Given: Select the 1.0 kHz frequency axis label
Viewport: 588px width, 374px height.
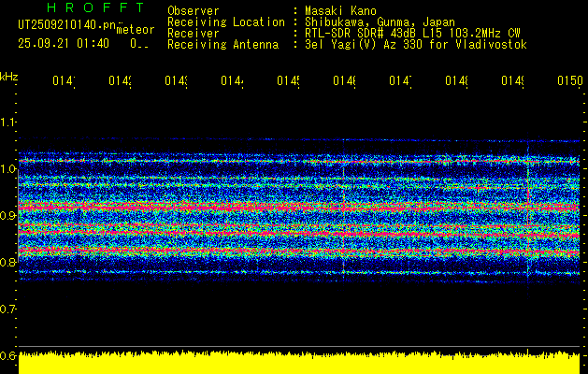Looking at the screenshot, I should 8,169.
